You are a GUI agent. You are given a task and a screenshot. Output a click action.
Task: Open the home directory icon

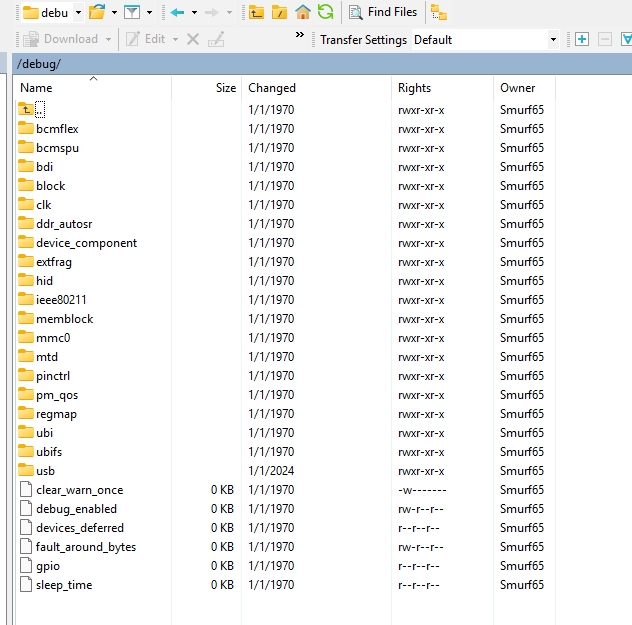click(303, 12)
